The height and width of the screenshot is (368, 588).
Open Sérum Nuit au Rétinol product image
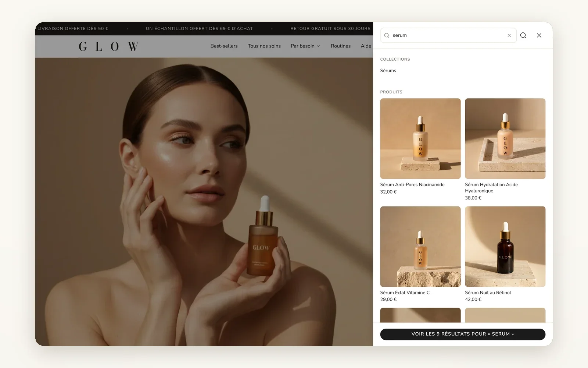[x=505, y=247]
